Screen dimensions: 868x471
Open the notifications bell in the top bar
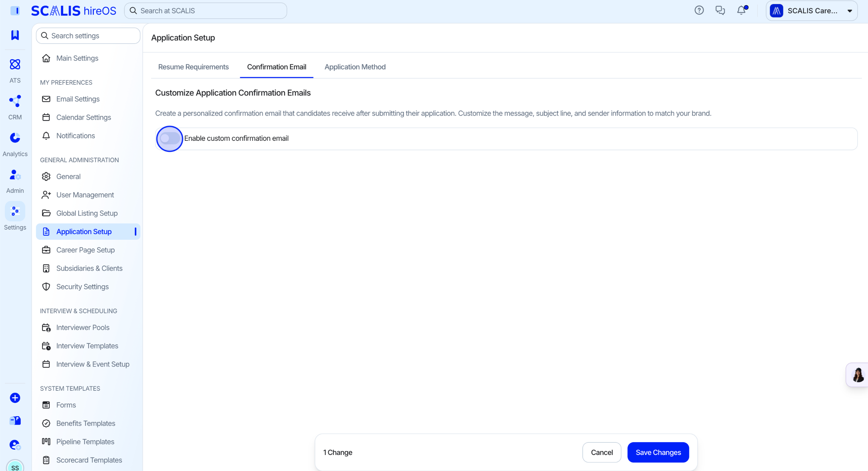tap(741, 11)
